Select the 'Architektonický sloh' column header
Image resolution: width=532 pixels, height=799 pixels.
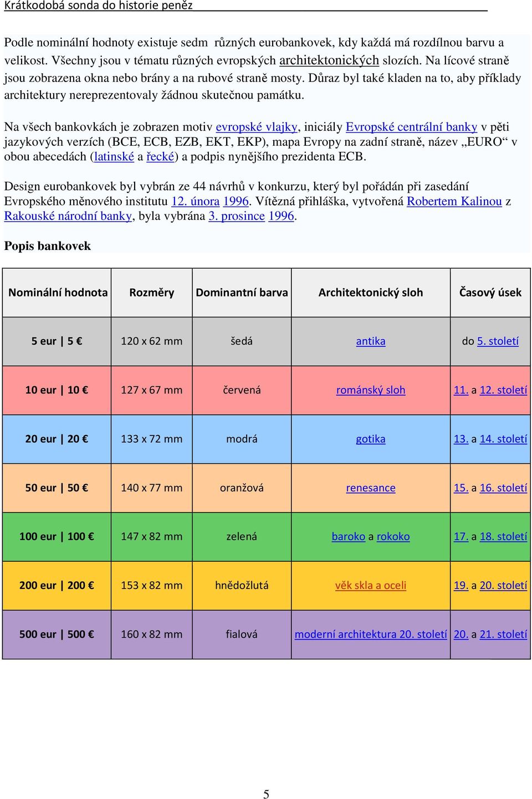[371, 293]
